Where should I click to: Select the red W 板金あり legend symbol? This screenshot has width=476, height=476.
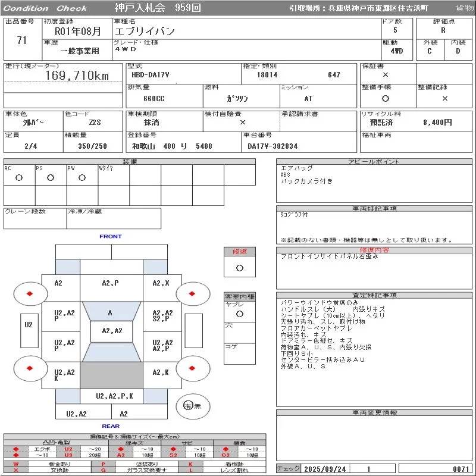coord(16,464)
